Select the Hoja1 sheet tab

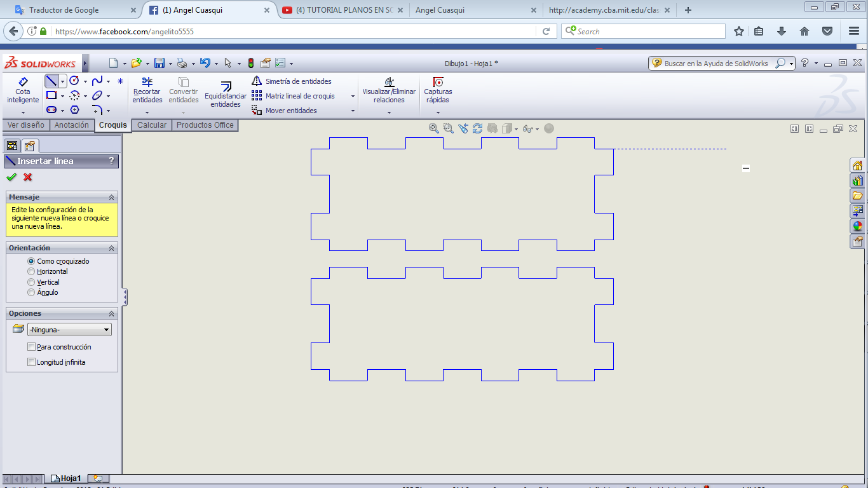click(x=66, y=478)
